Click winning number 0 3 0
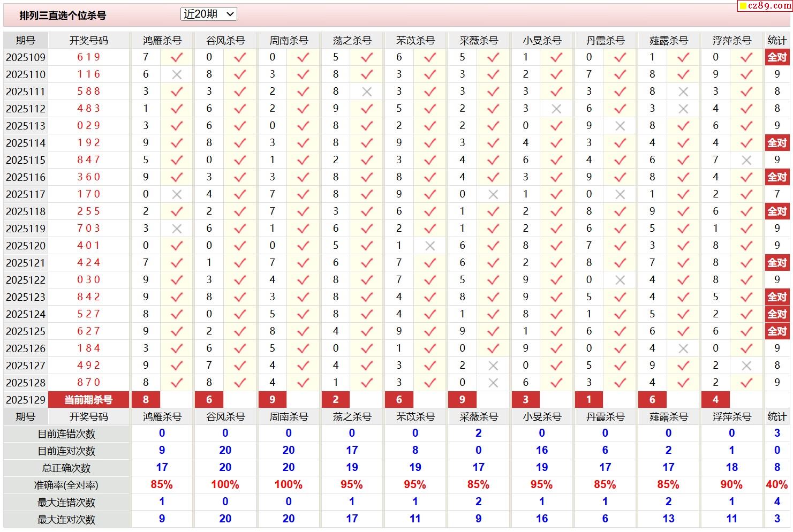 pos(89,280)
